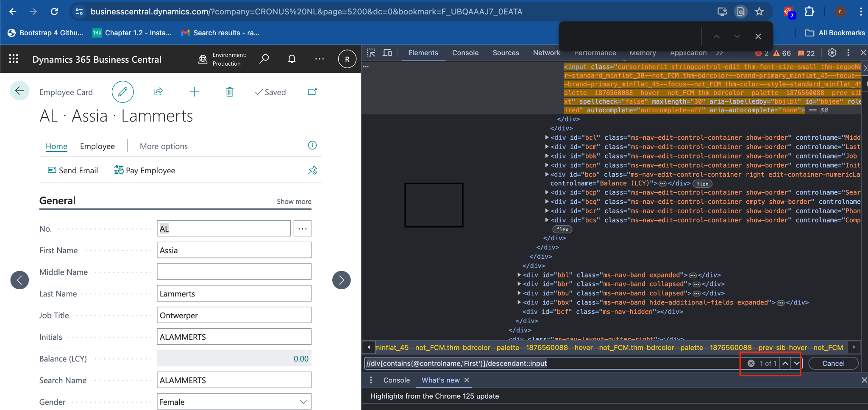Close the What's new drawer tab
868x410 pixels.
[x=467, y=380]
